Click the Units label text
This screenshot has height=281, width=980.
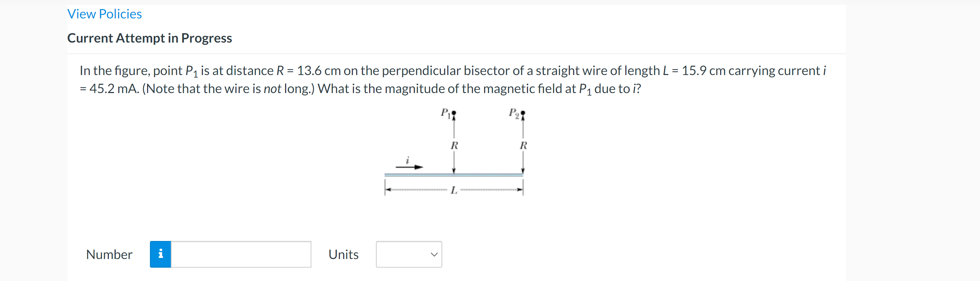pyautogui.click(x=343, y=254)
